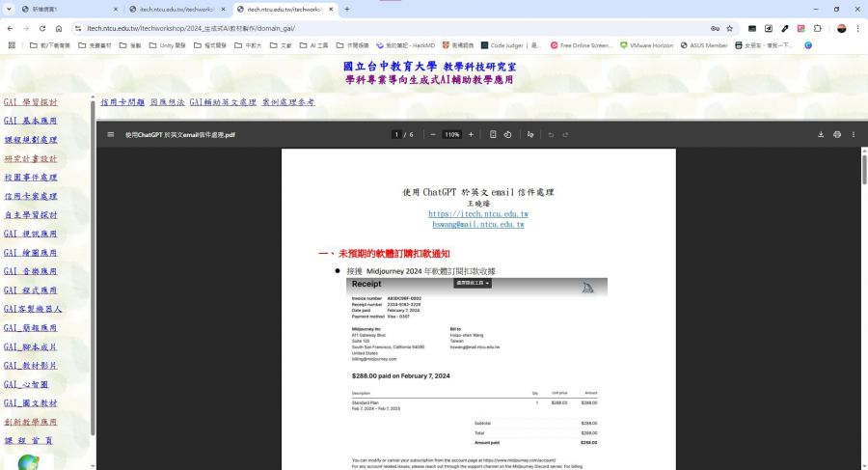The width and height of the screenshot is (868, 470).
Task: Open the 信用卡問題 link
Action: (x=122, y=102)
